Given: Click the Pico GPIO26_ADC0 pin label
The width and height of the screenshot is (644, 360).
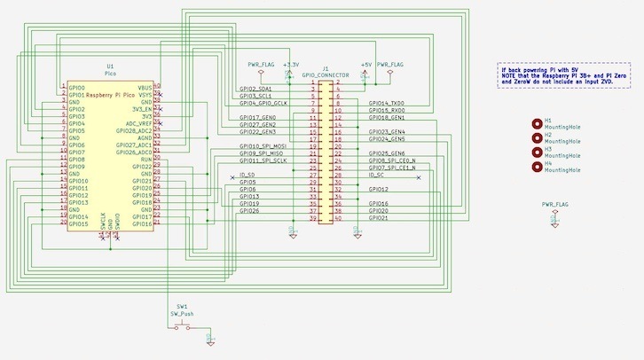Looking at the screenshot, I should tap(134, 153).
